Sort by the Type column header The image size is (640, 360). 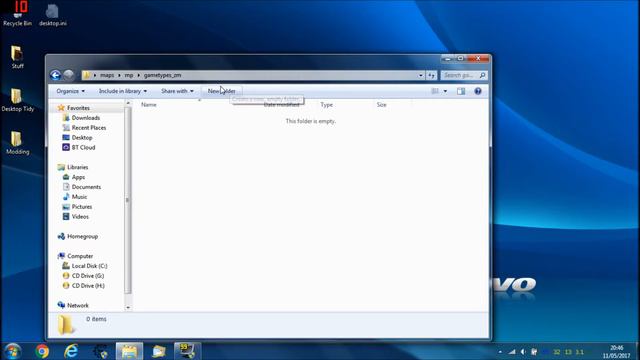click(327, 105)
